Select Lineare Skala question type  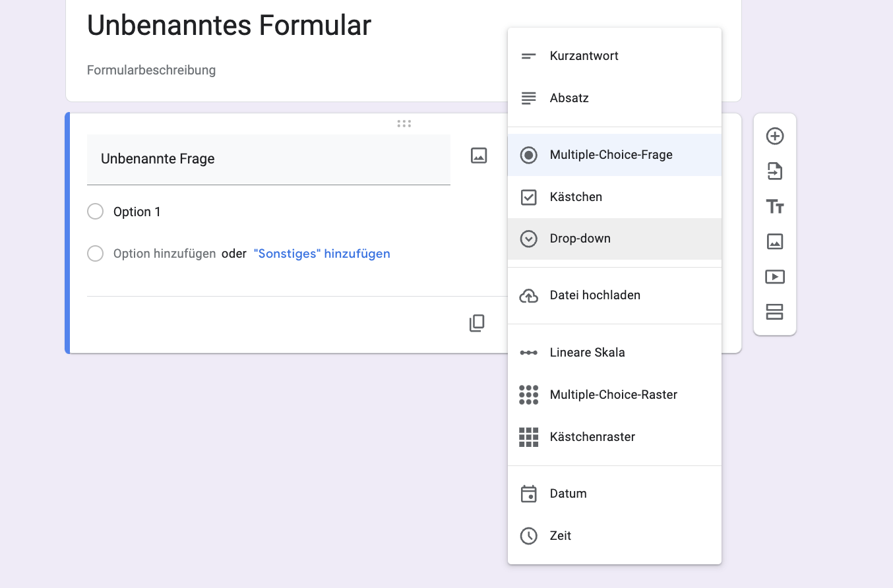pos(587,353)
